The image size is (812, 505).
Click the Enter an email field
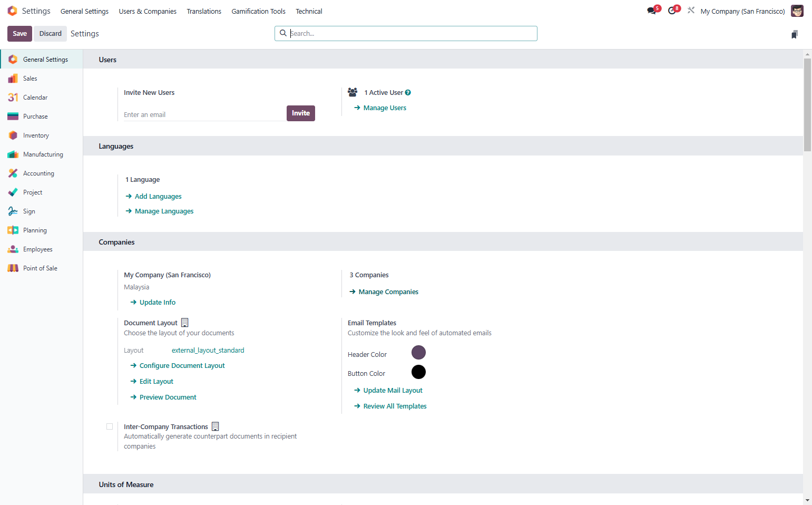coord(205,114)
